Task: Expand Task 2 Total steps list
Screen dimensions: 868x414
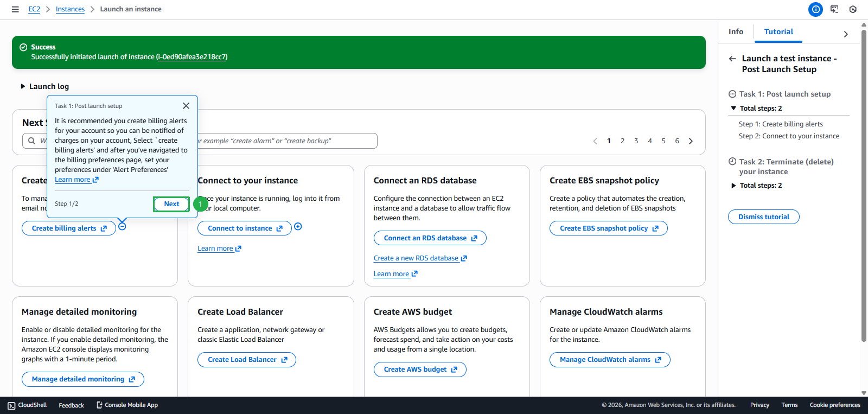Action: (733, 186)
